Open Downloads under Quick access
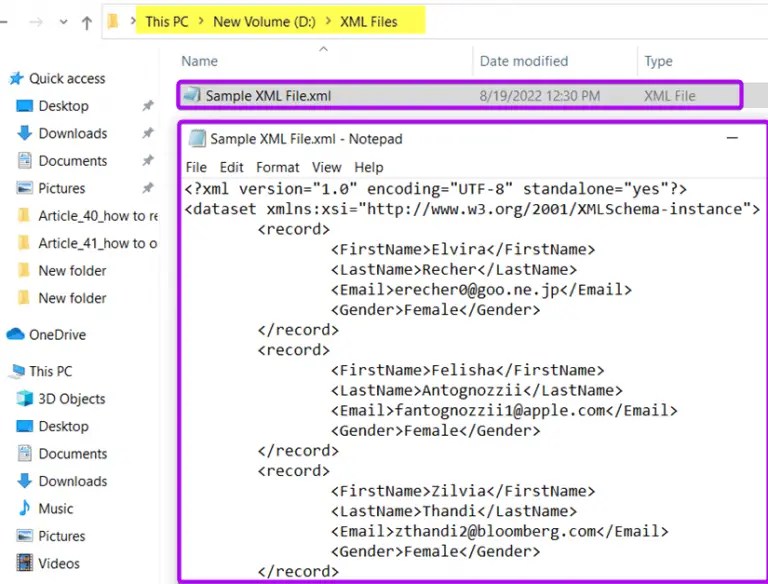Screen dimensions: 768x584 72,133
